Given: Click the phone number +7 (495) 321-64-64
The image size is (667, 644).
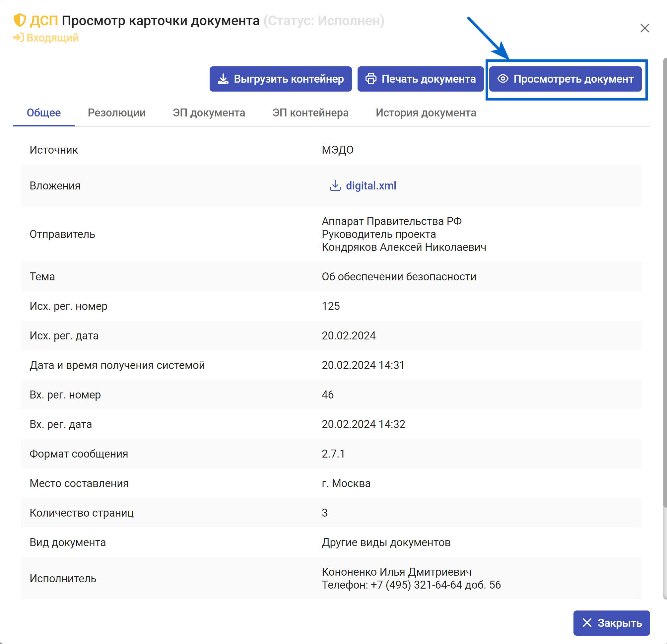Looking at the screenshot, I should 416,585.
